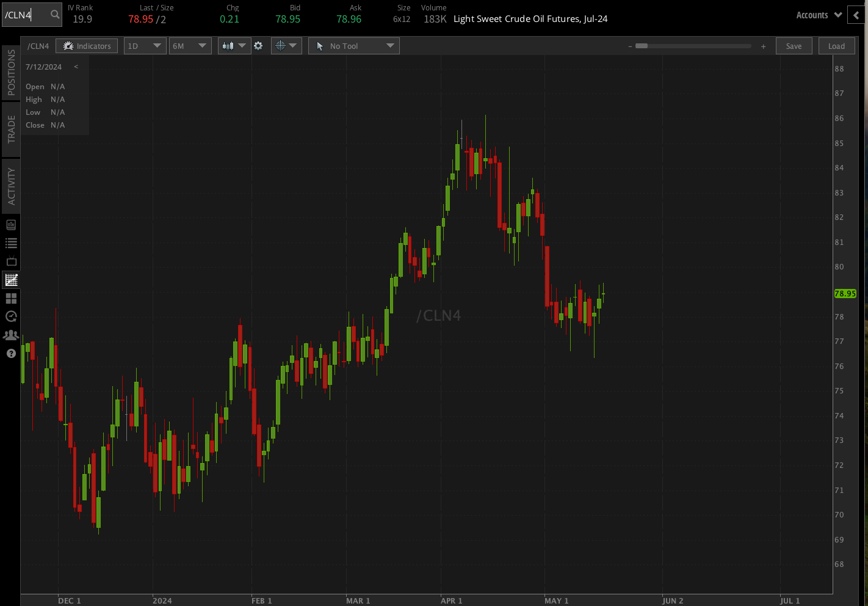Image resolution: width=868 pixels, height=606 pixels.
Task: Click the 2024 time axis label
Action: pyautogui.click(x=162, y=601)
